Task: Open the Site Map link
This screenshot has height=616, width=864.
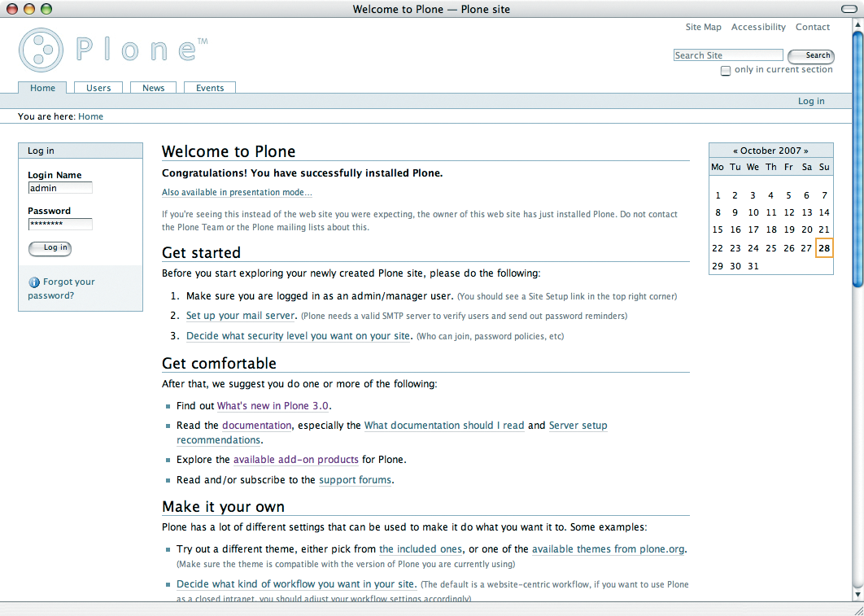Action: [703, 27]
